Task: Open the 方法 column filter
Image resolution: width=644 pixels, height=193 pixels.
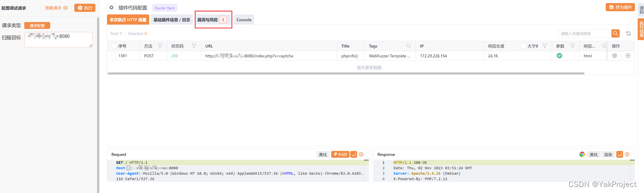Action: [160, 46]
